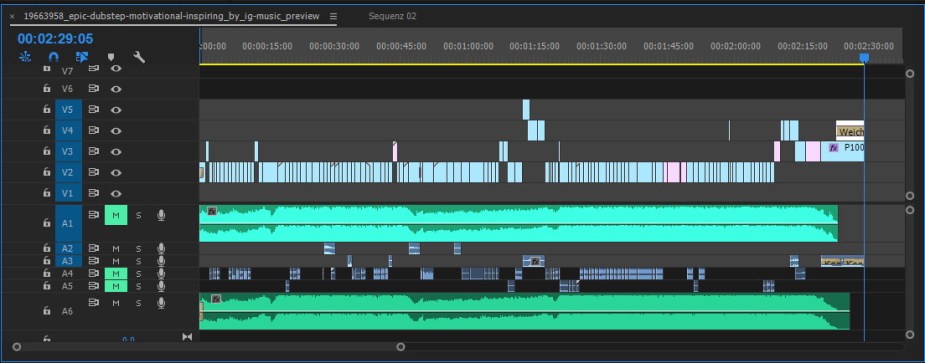Toggle lock on track V6
This screenshot has width=925, height=363.
pyautogui.click(x=47, y=89)
